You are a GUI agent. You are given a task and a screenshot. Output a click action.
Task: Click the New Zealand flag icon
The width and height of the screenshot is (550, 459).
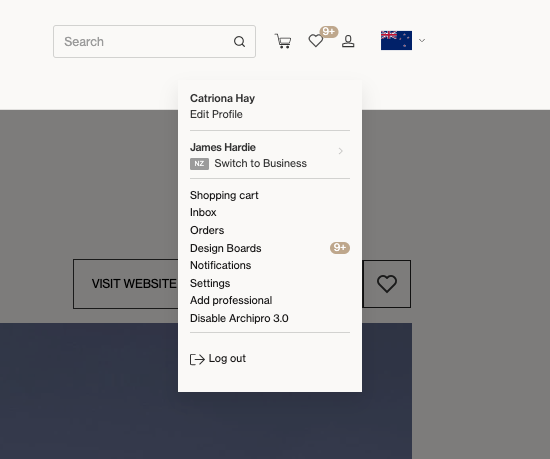pos(396,41)
